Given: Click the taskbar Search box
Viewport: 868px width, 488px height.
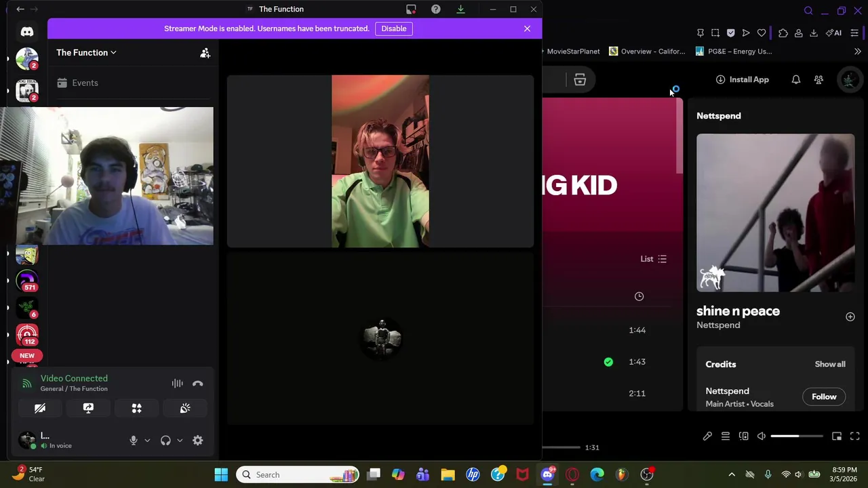Looking at the screenshot, I should coord(298,474).
